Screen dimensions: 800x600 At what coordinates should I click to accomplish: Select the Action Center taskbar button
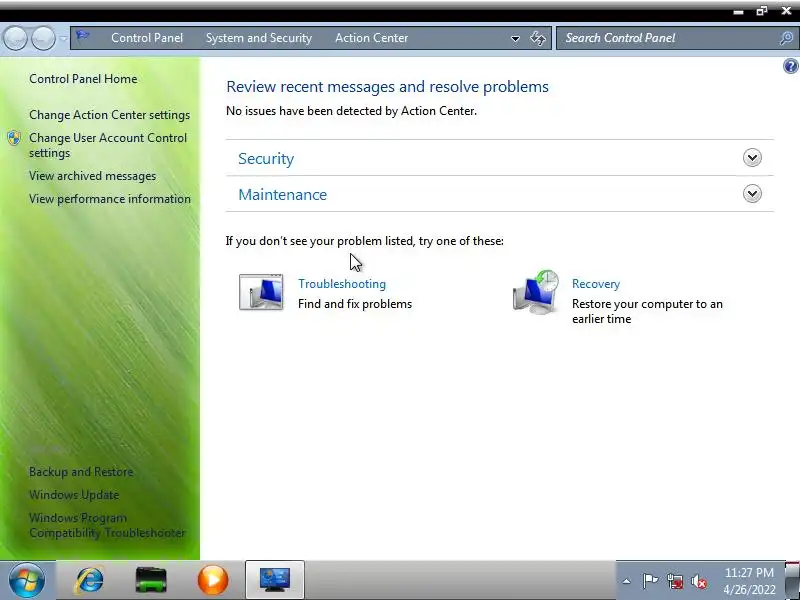click(x=274, y=580)
